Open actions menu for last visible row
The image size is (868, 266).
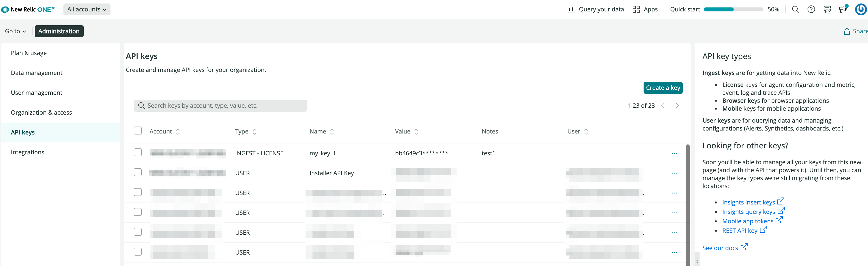(x=674, y=253)
